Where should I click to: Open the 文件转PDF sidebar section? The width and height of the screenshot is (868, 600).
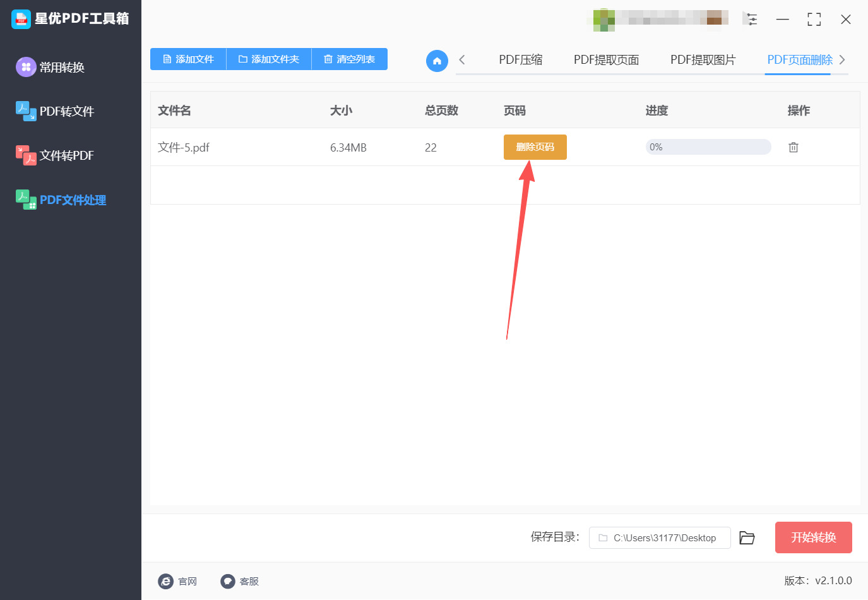(55, 155)
